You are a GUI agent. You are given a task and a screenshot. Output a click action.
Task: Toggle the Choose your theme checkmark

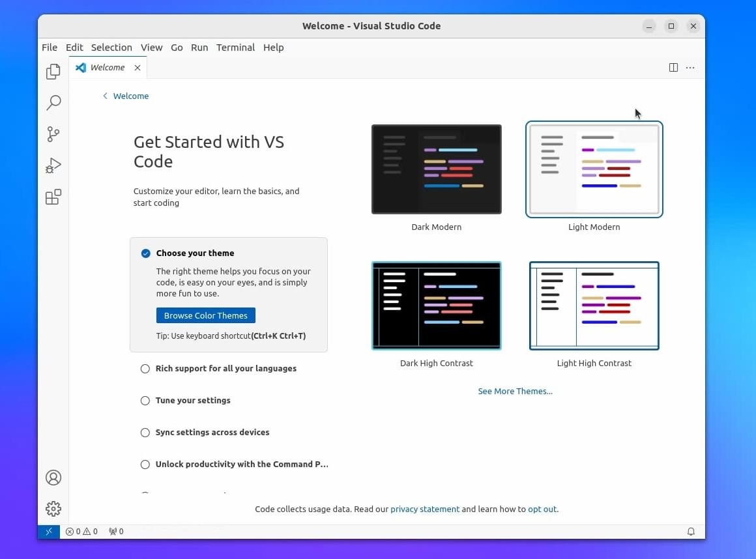(x=145, y=253)
